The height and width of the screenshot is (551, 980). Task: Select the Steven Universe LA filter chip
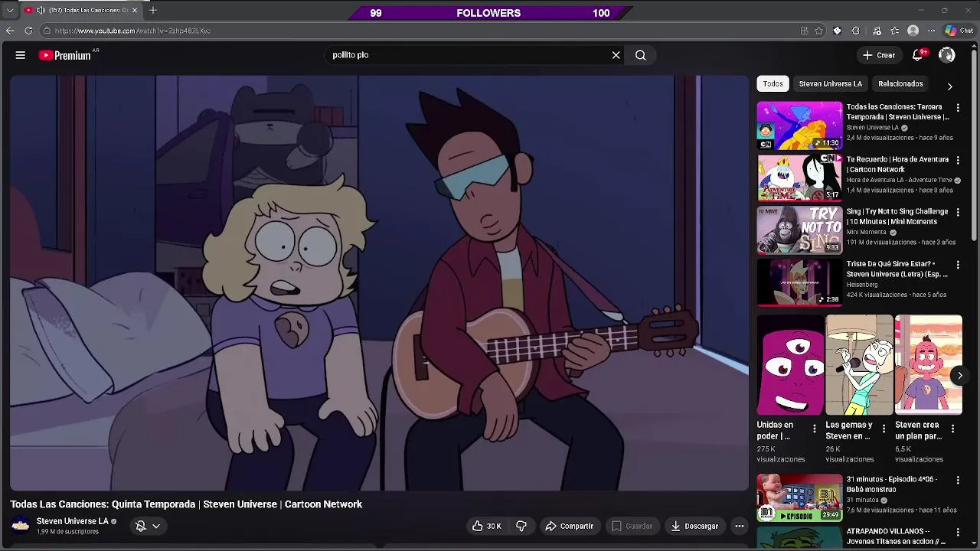[831, 83]
